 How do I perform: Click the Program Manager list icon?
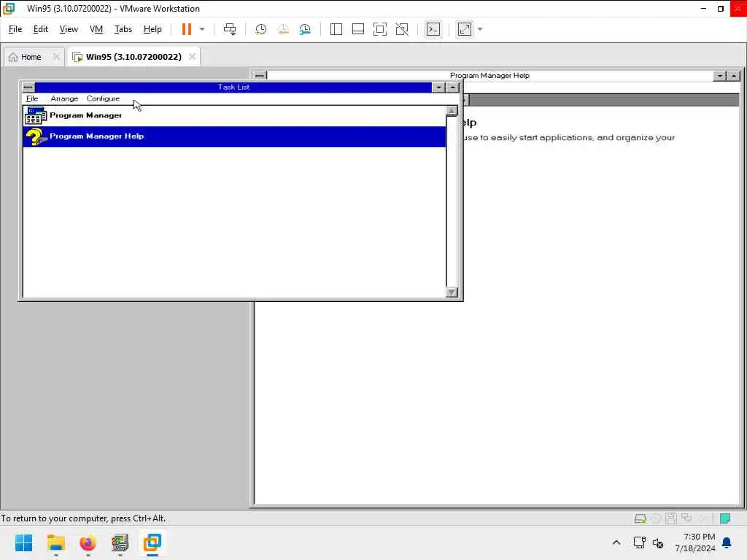pyautogui.click(x=35, y=116)
